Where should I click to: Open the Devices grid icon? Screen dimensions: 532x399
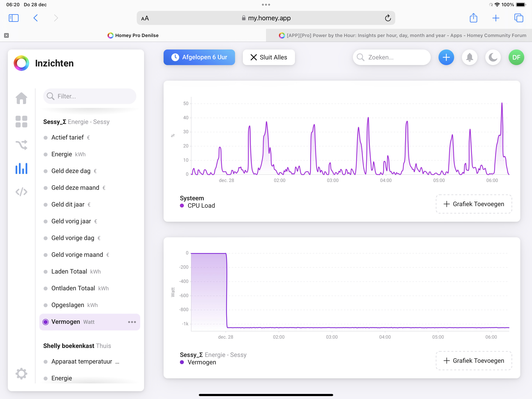pyautogui.click(x=21, y=122)
